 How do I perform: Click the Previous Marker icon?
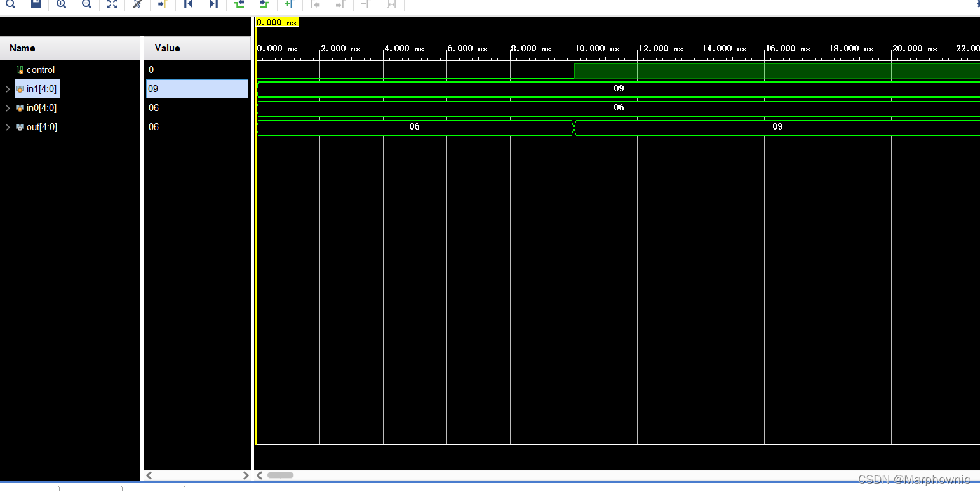(315, 4)
